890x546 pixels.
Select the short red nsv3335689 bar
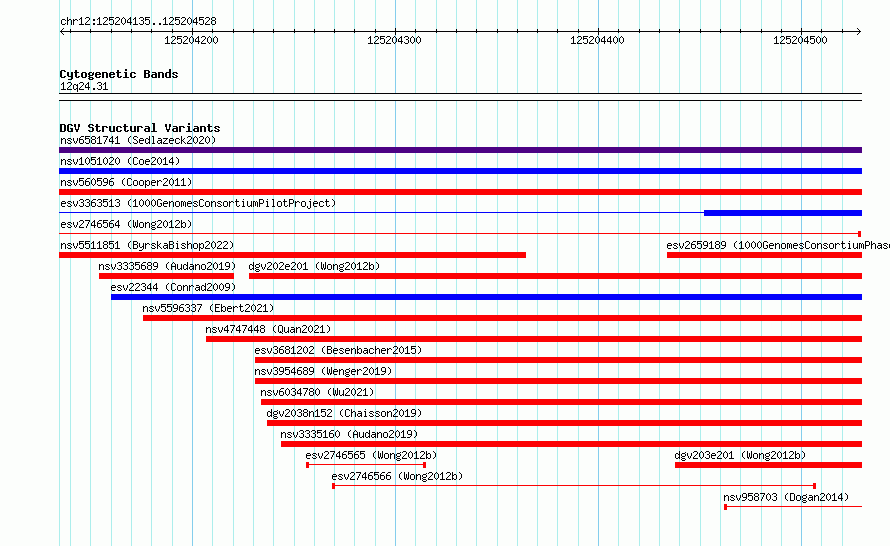coord(166,276)
